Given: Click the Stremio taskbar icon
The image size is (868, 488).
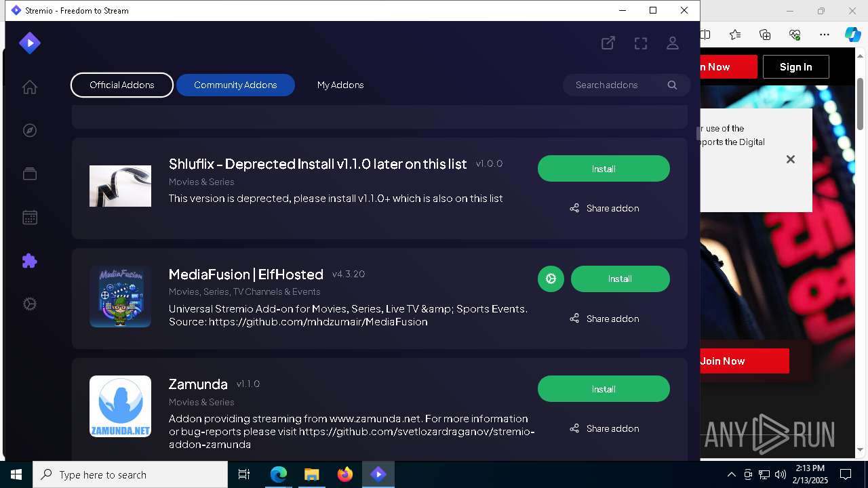Looking at the screenshot, I should pyautogui.click(x=378, y=475).
